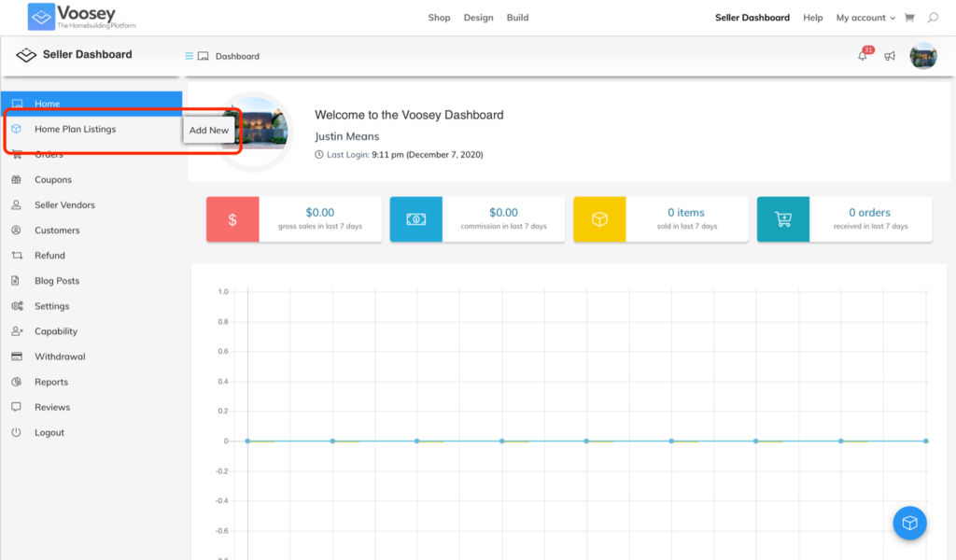The height and width of the screenshot is (560, 956).
Task: Click the Logout power icon
Action: [x=17, y=433]
